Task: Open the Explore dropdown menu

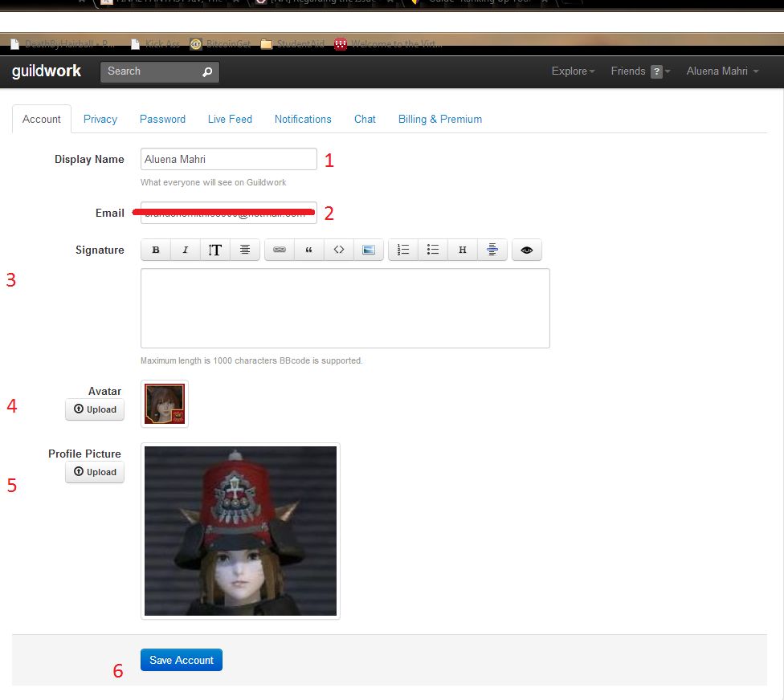Action: [573, 71]
